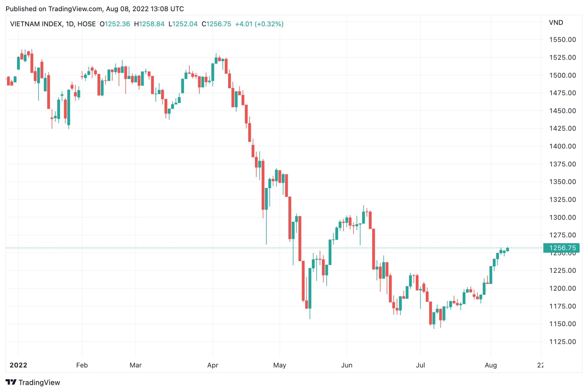Click the 1125.00 price axis label
588x392 pixels.
tap(562, 342)
